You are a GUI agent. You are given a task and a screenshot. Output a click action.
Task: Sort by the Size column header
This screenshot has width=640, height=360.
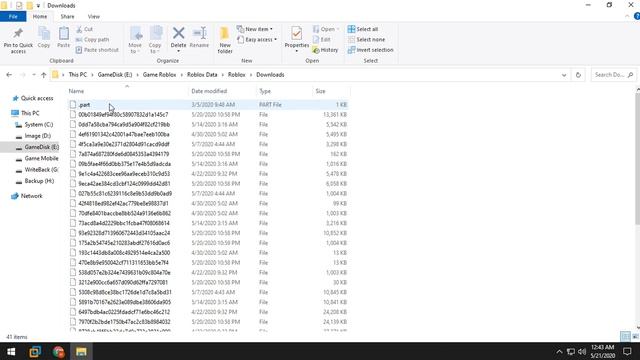pyautogui.click(x=331, y=91)
